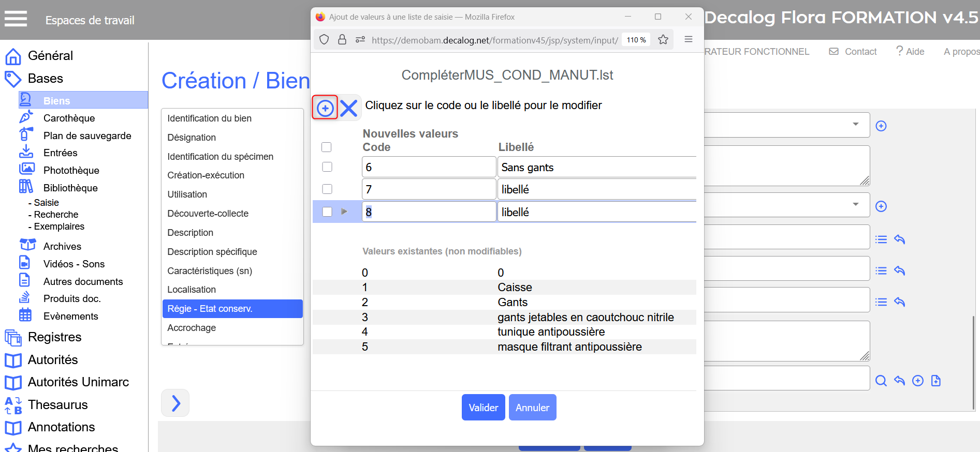Open the Localisation section
This screenshot has width=980, height=452.
[192, 290]
